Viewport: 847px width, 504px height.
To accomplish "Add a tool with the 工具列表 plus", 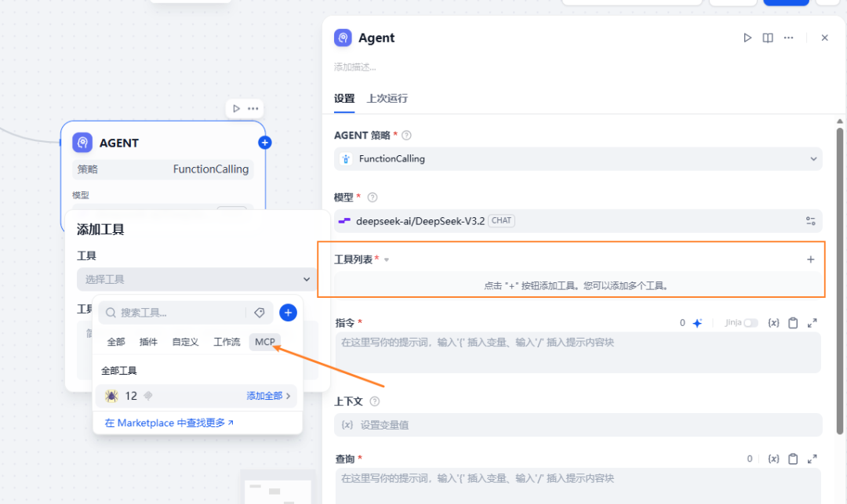I will click(810, 259).
